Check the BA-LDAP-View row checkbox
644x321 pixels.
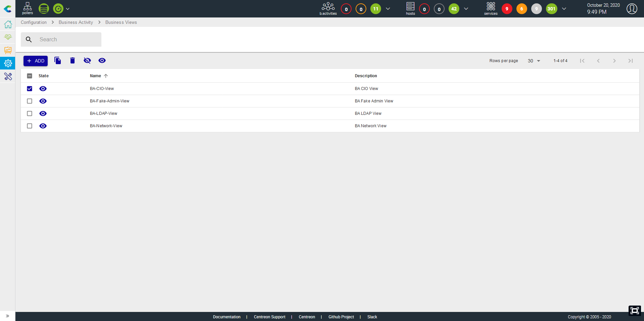[30, 113]
